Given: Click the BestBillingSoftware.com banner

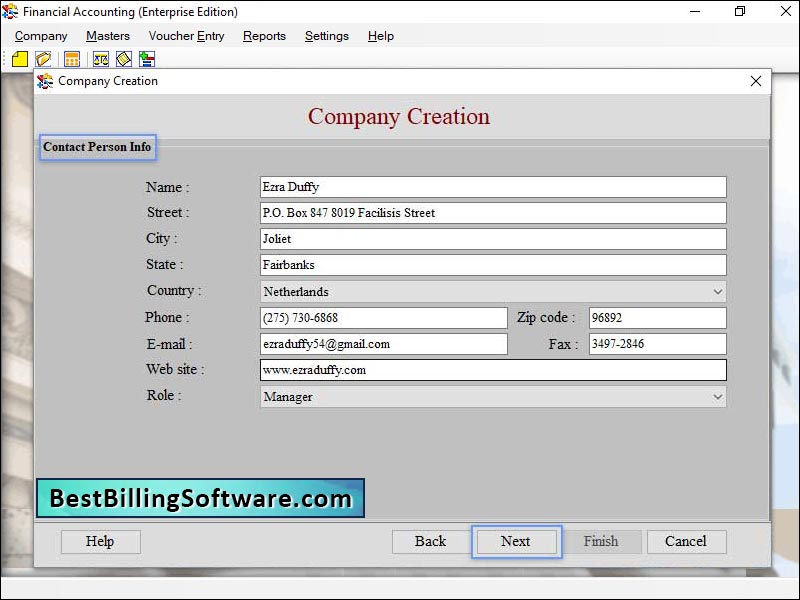Looking at the screenshot, I should (x=202, y=497).
